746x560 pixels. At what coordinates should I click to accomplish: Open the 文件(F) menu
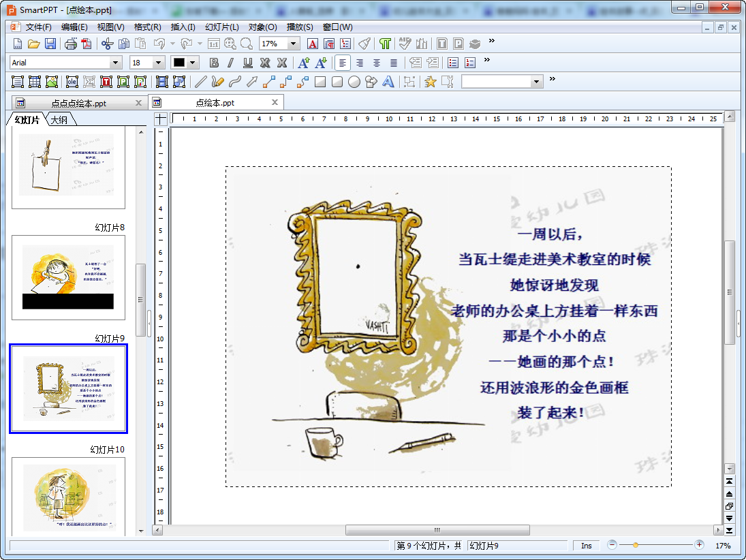38,27
